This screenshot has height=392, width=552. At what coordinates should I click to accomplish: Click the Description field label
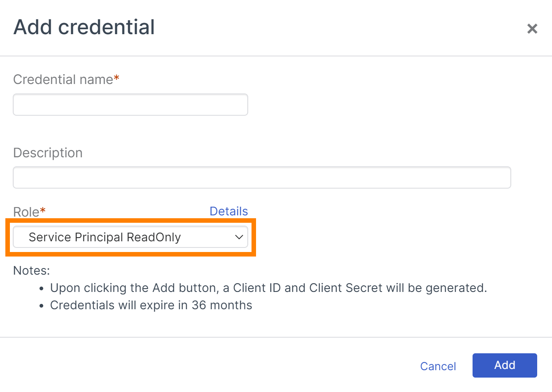pyautogui.click(x=48, y=153)
